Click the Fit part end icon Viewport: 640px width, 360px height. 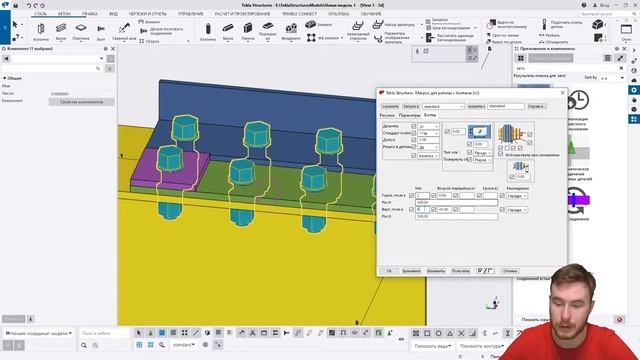pyautogui.click(x=544, y=24)
